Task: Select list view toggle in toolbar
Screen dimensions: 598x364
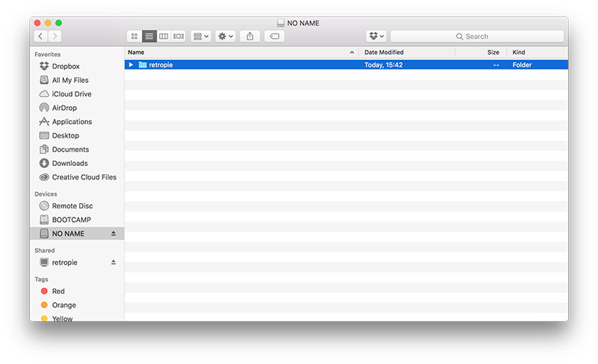Action: (149, 36)
